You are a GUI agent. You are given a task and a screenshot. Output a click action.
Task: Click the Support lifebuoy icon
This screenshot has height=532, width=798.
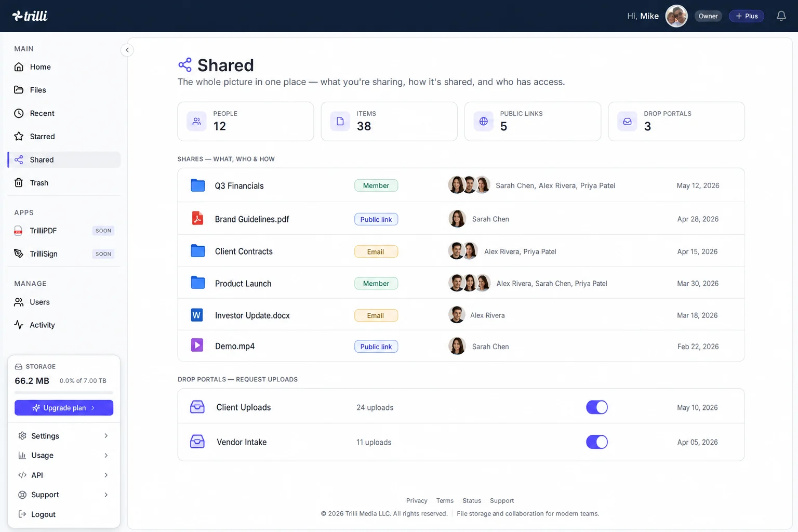(x=22, y=495)
